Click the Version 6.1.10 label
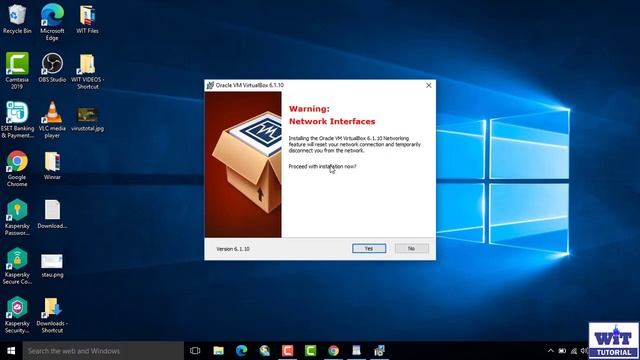The height and width of the screenshot is (360, 640). pos(233,249)
